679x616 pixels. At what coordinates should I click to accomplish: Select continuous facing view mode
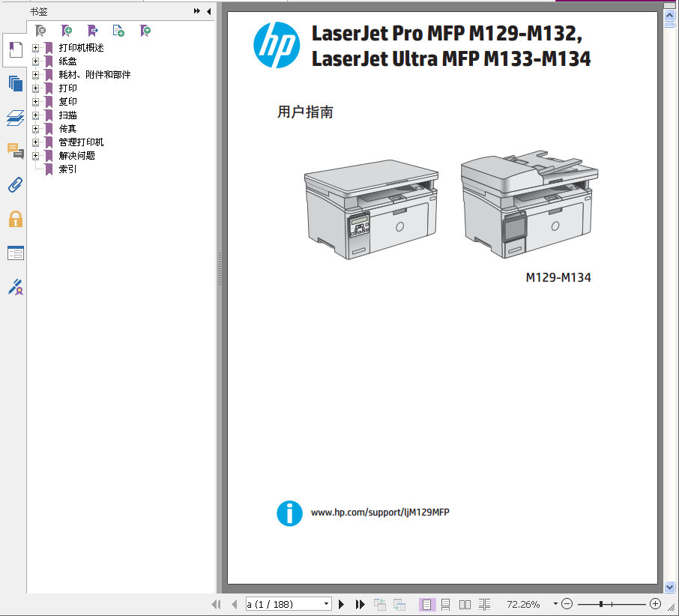[x=485, y=604]
